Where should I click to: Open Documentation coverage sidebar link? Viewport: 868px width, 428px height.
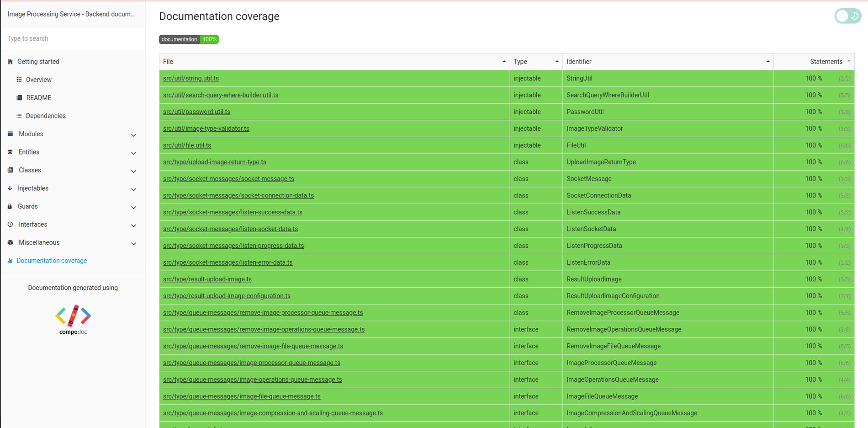click(52, 261)
